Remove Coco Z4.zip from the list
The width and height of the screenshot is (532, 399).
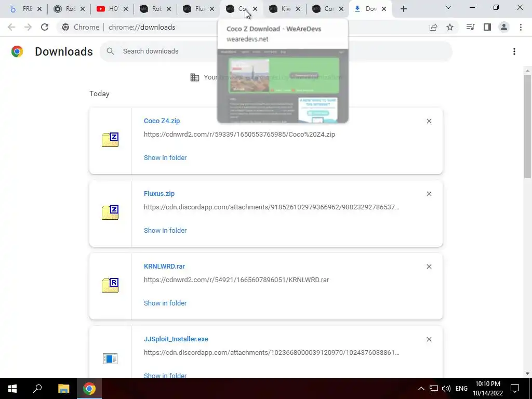429,121
